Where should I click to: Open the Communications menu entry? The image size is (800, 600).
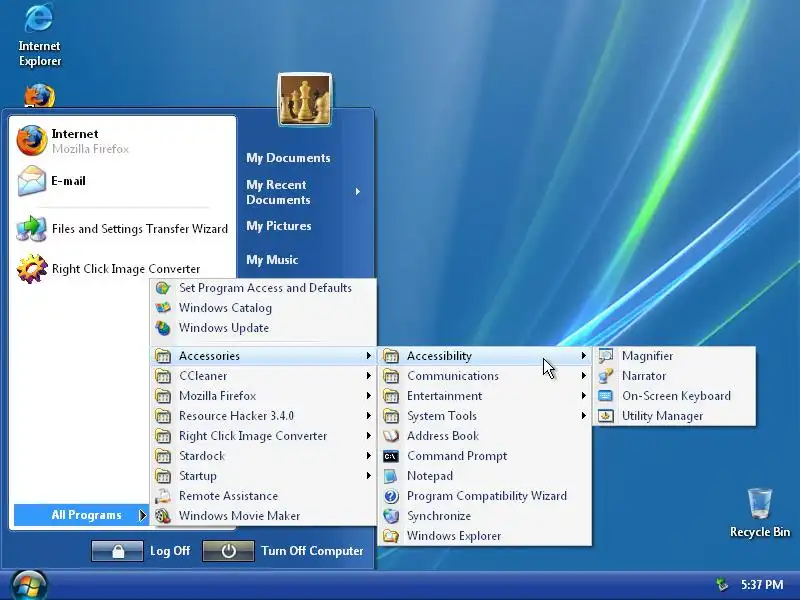pyautogui.click(x=485, y=376)
